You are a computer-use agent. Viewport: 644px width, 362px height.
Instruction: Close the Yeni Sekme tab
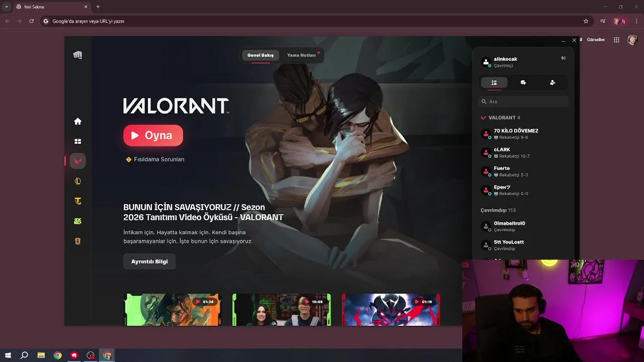[x=86, y=7]
